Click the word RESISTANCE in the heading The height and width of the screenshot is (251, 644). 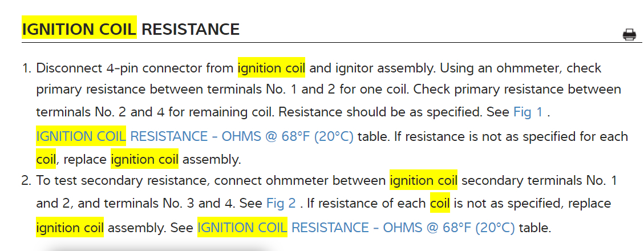(191, 29)
